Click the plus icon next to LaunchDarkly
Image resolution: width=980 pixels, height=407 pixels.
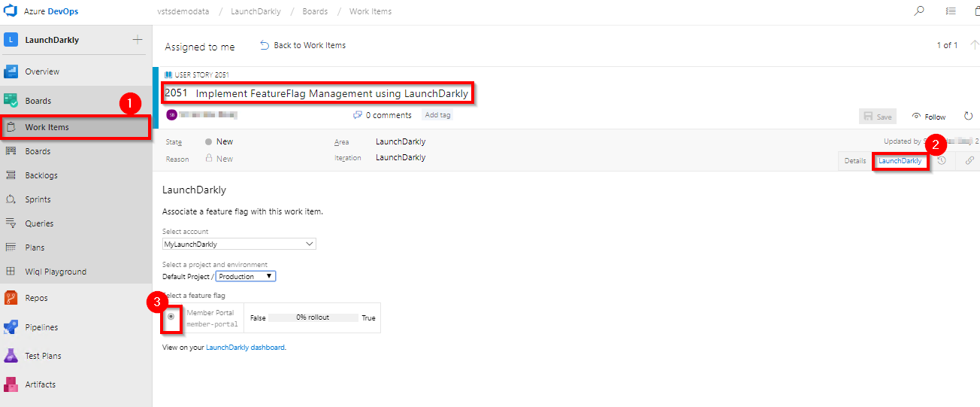[138, 40]
